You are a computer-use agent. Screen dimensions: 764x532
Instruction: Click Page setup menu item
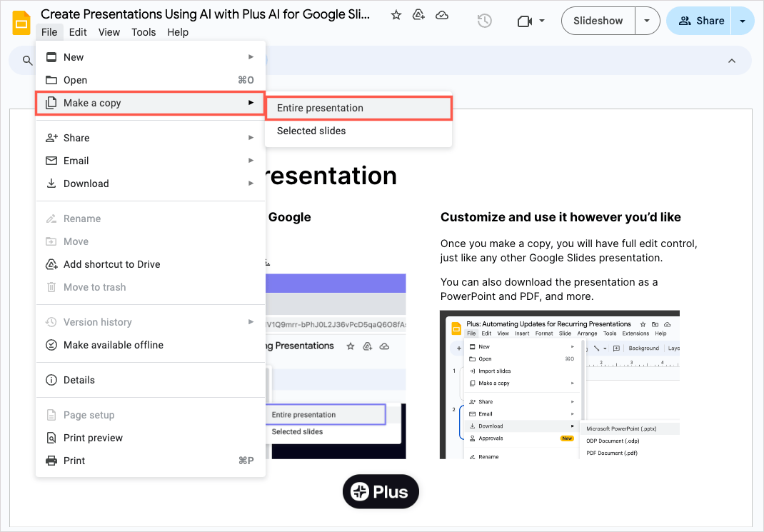click(x=151, y=416)
